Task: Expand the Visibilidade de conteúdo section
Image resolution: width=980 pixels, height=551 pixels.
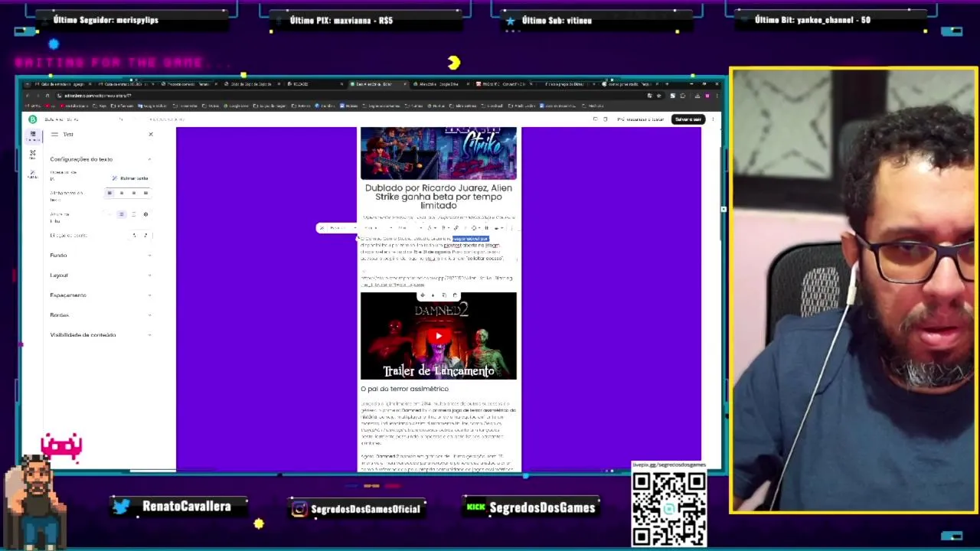Action: [x=100, y=334]
